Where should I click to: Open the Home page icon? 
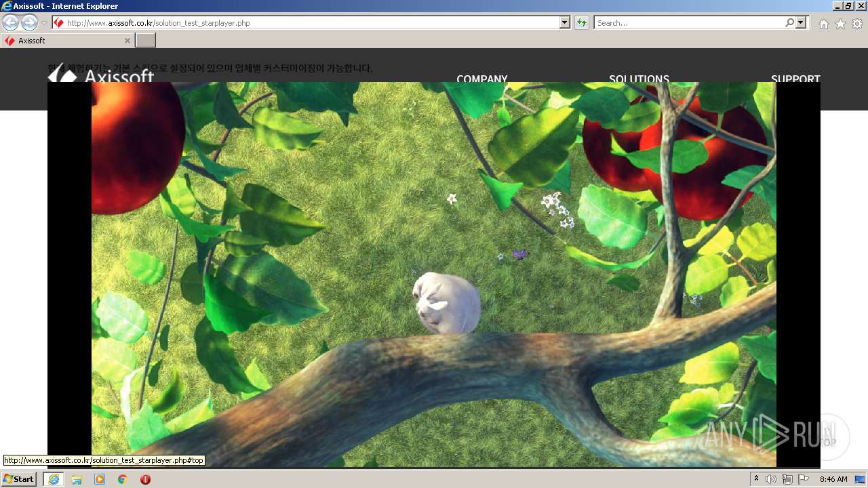click(x=823, y=24)
